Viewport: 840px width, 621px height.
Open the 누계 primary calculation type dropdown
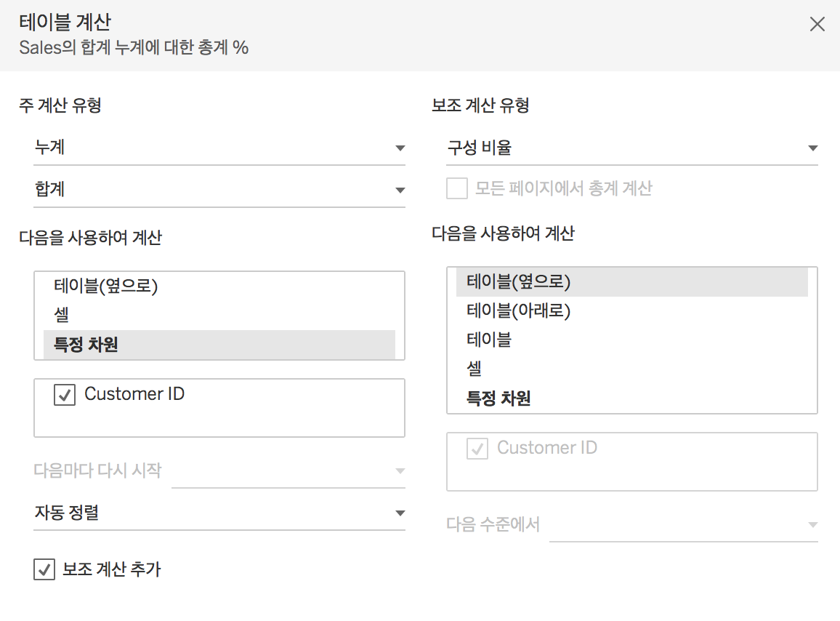(219, 148)
